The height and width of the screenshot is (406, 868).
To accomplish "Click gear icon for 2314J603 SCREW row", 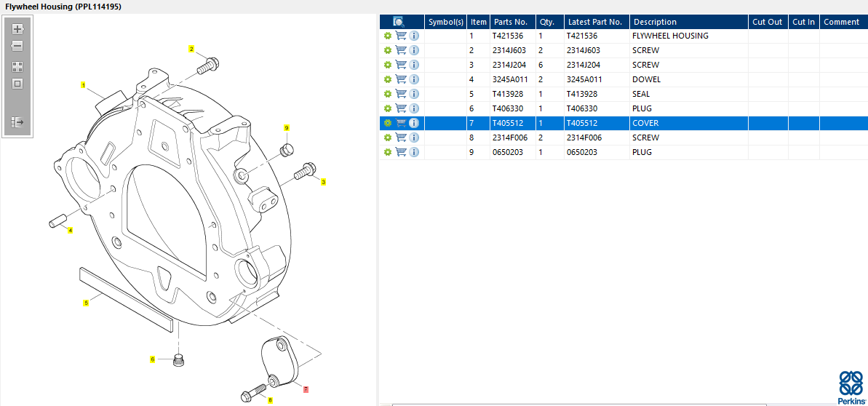I will tap(388, 50).
